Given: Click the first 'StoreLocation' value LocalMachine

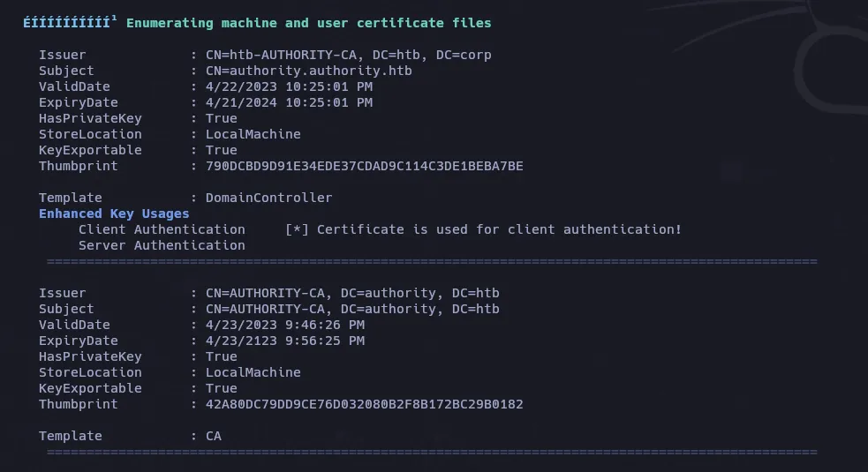Looking at the screenshot, I should pyautogui.click(x=253, y=134).
